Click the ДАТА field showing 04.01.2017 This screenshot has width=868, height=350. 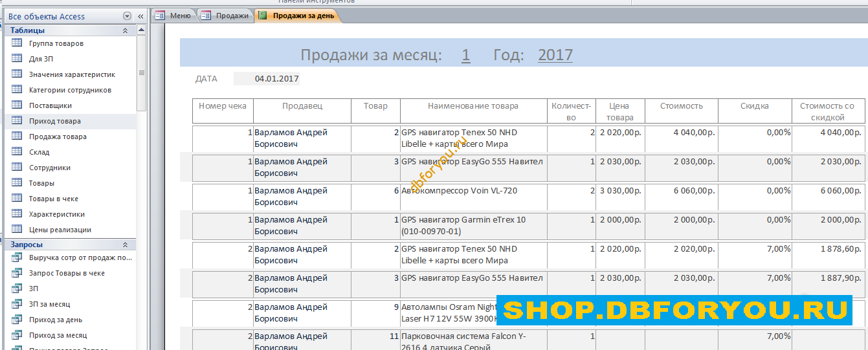(267, 79)
